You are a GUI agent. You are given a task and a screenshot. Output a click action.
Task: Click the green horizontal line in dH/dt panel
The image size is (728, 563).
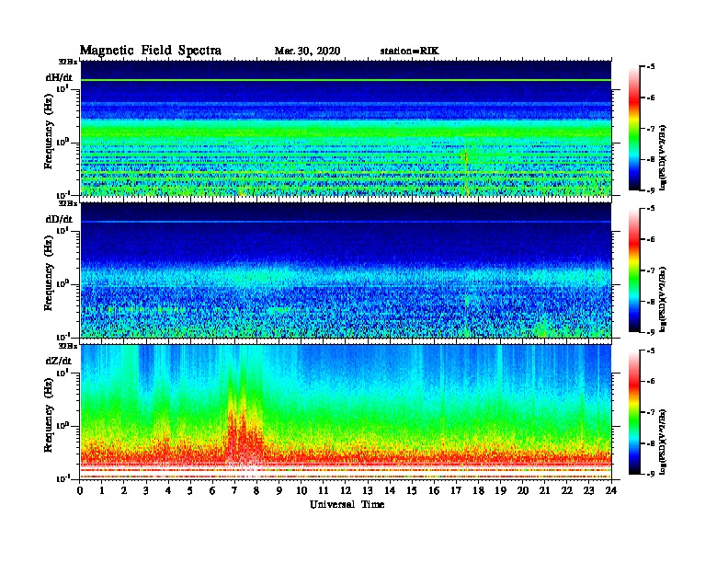pyautogui.click(x=346, y=80)
